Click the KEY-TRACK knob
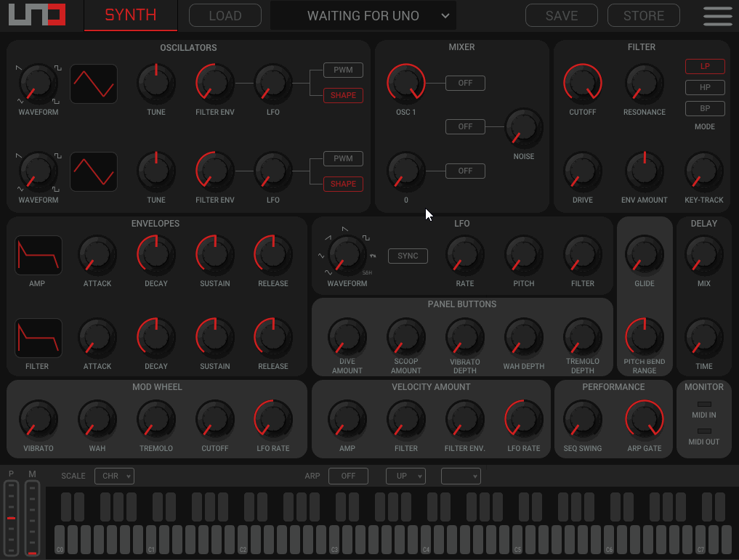 [x=703, y=171]
